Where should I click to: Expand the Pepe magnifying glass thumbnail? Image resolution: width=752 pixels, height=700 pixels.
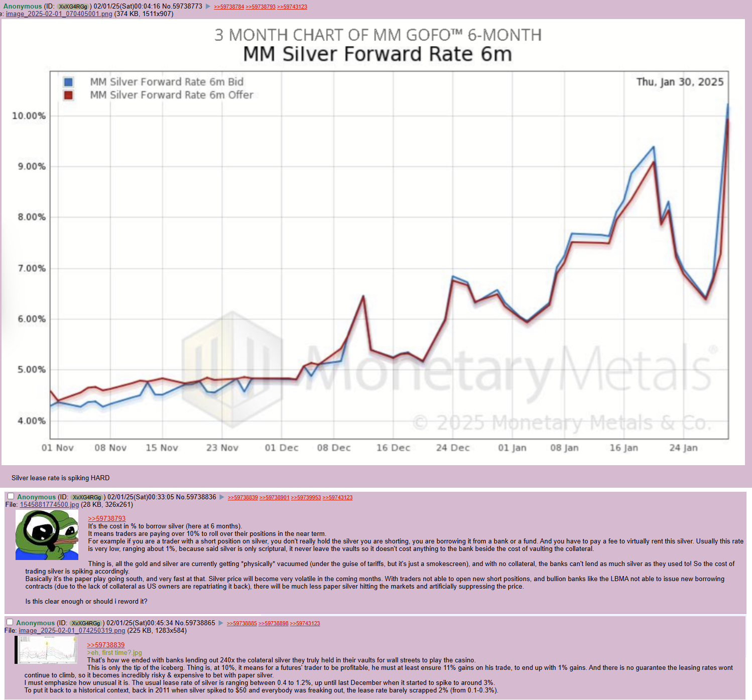click(47, 535)
